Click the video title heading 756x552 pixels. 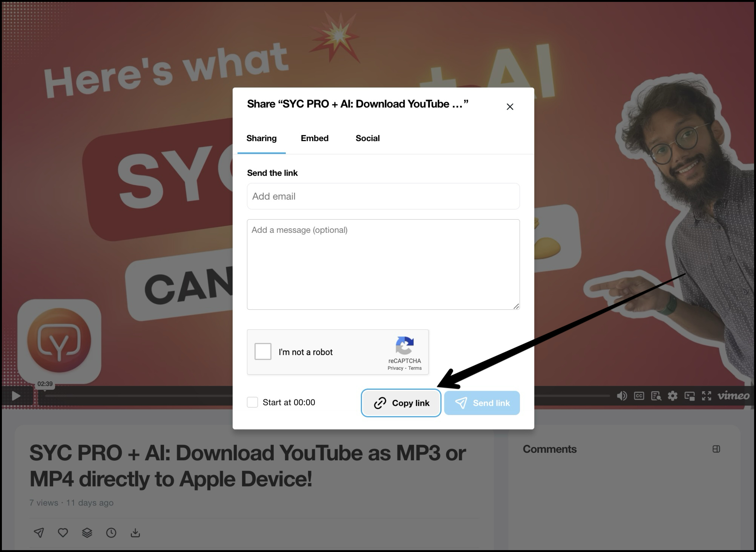pyautogui.click(x=248, y=466)
